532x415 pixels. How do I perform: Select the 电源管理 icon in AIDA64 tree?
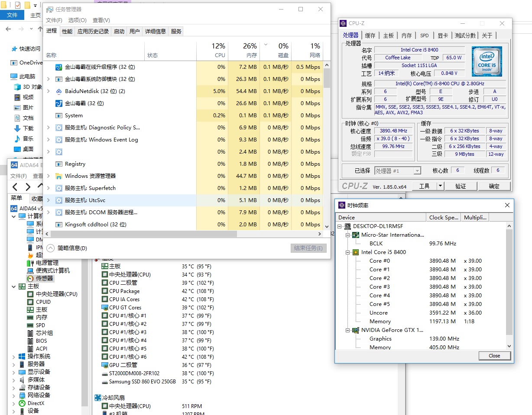coord(30,263)
